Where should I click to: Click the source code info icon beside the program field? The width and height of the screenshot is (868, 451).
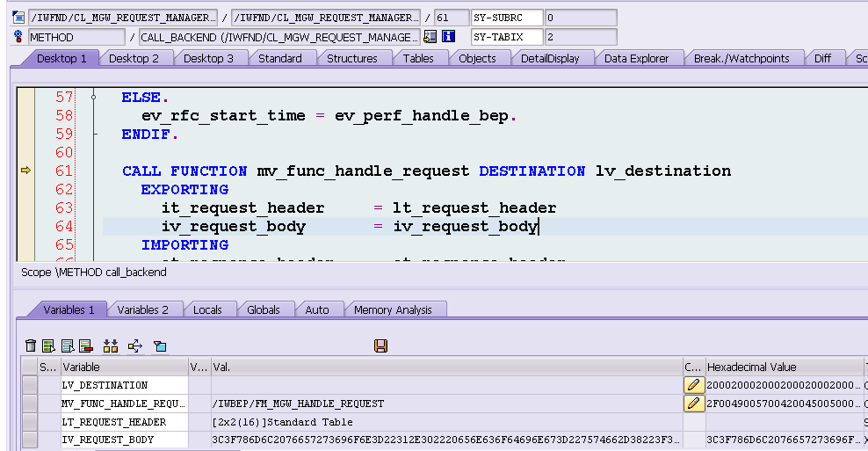(x=18, y=18)
